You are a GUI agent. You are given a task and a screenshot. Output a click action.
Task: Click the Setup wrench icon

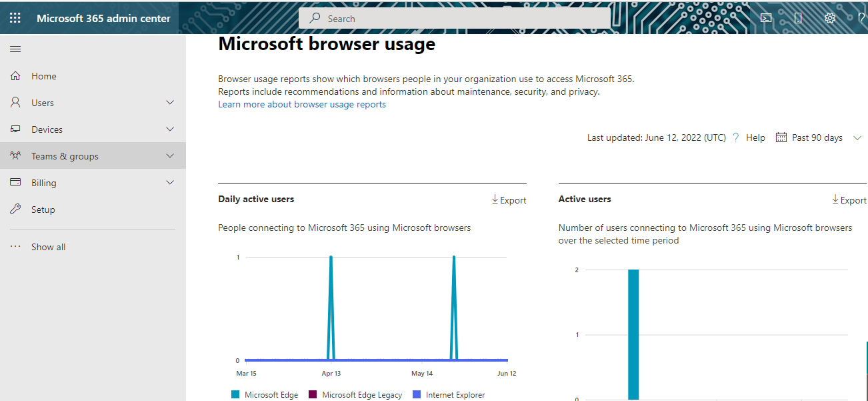15,210
